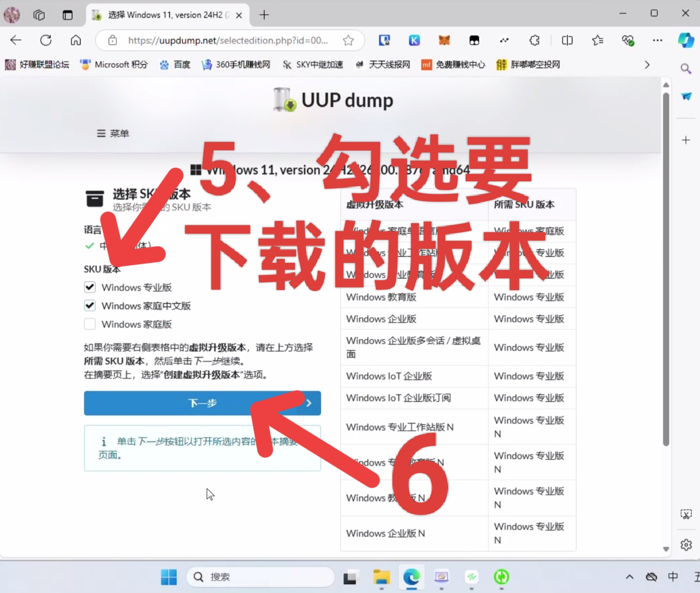
Task: Check the Windows 家庭版 checkbox
Action: [90, 324]
